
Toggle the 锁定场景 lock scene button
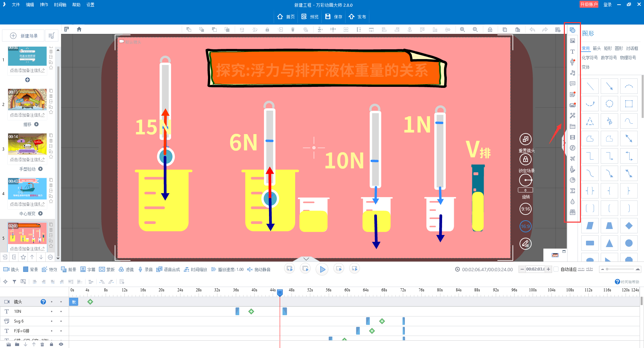point(526,159)
